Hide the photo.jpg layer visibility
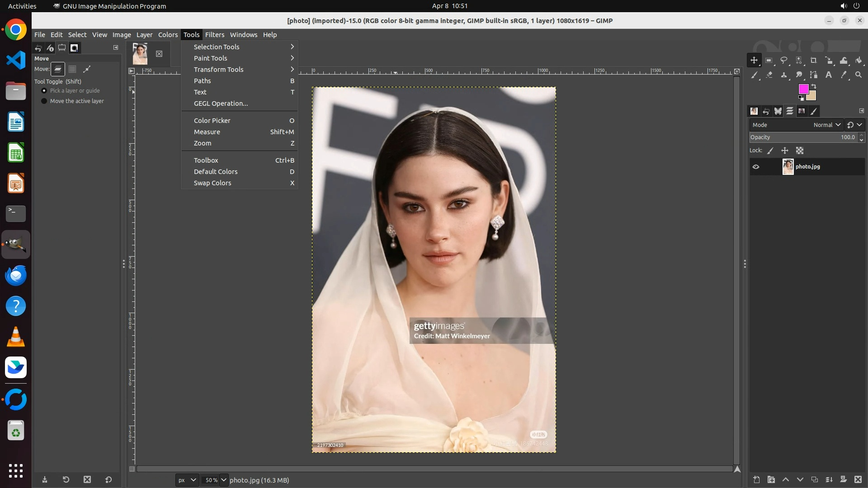The height and width of the screenshot is (488, 868). tap(756, 167)
